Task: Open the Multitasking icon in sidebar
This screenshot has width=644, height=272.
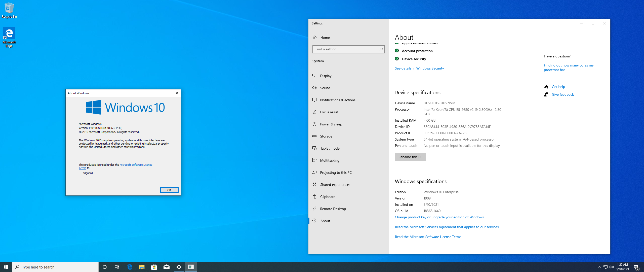Action: [314, 160]
